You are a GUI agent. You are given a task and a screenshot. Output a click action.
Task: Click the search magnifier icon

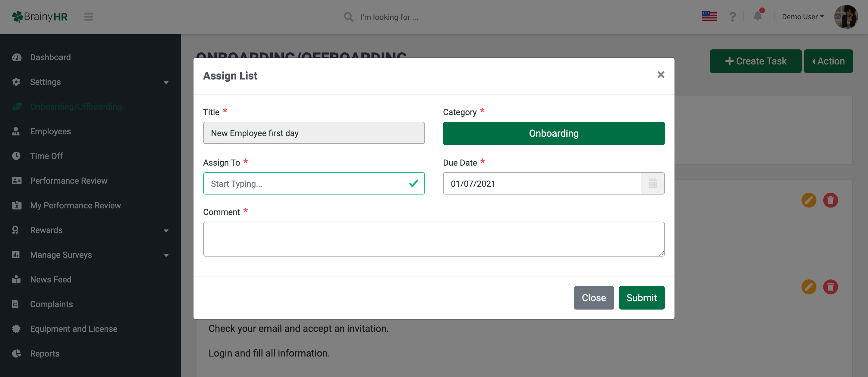point(348,17)
